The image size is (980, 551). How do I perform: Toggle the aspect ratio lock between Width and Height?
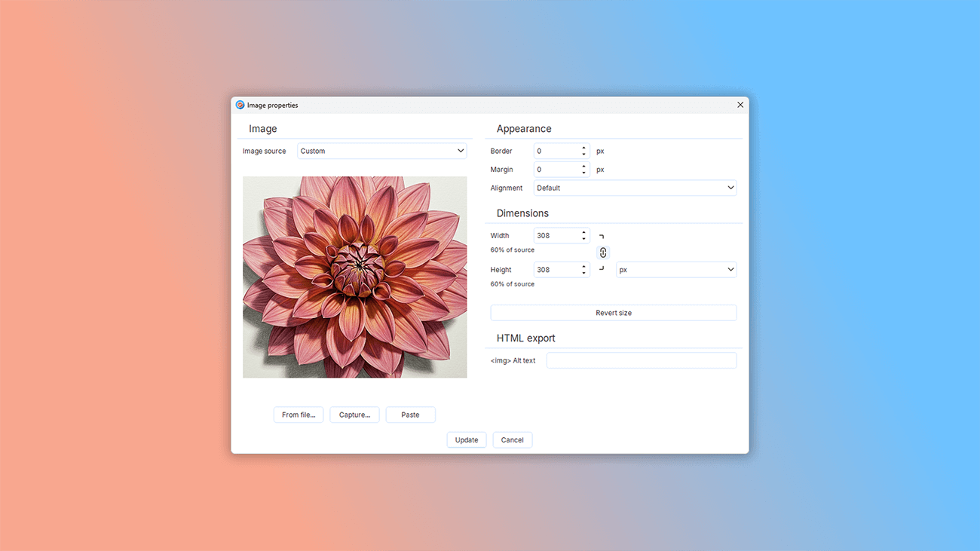pos(602,252)
